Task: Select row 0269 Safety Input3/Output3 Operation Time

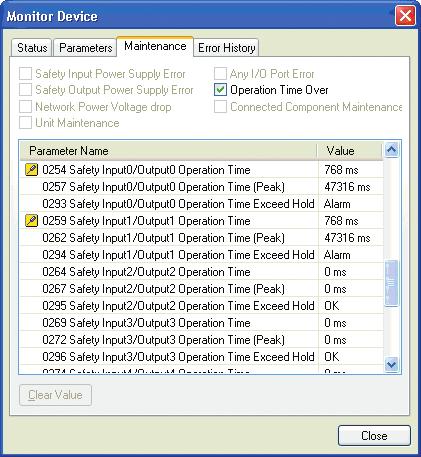Action: [202, 323]
